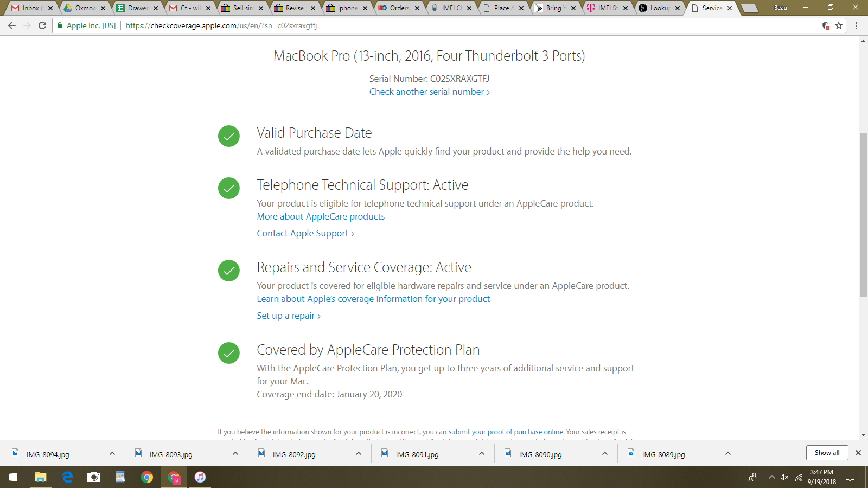Show hidden icons in the system tray

(x=771, y=477)
